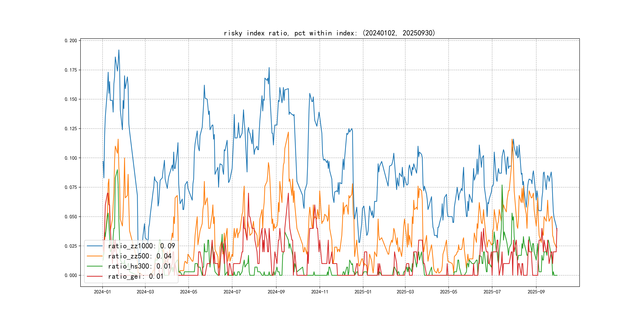Click the 0.150 y-axis tick label

click(71, 99)
